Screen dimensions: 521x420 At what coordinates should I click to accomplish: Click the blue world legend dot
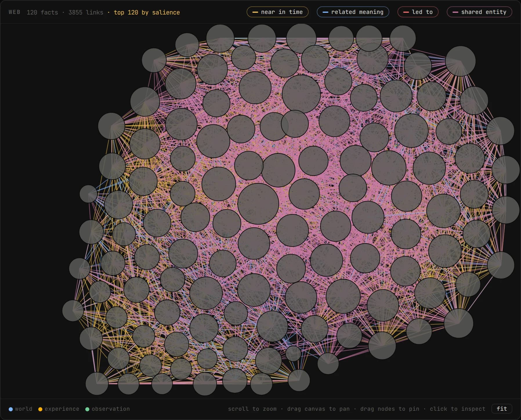coord(11,409)
